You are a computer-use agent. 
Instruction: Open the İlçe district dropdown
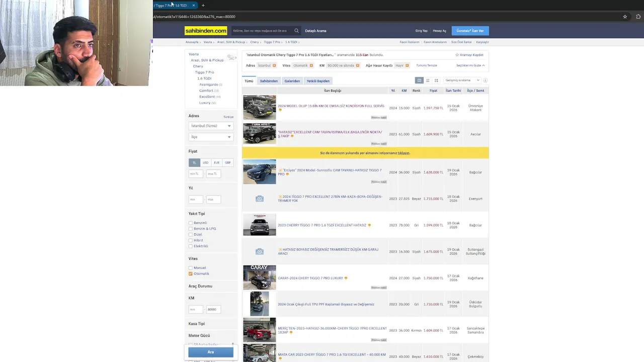211,137
